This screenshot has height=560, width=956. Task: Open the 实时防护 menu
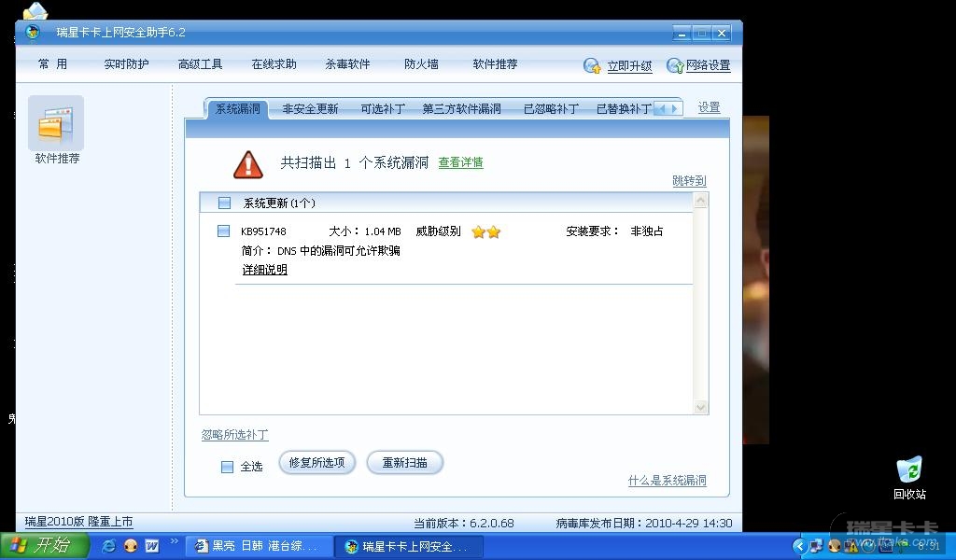(126, 64)
